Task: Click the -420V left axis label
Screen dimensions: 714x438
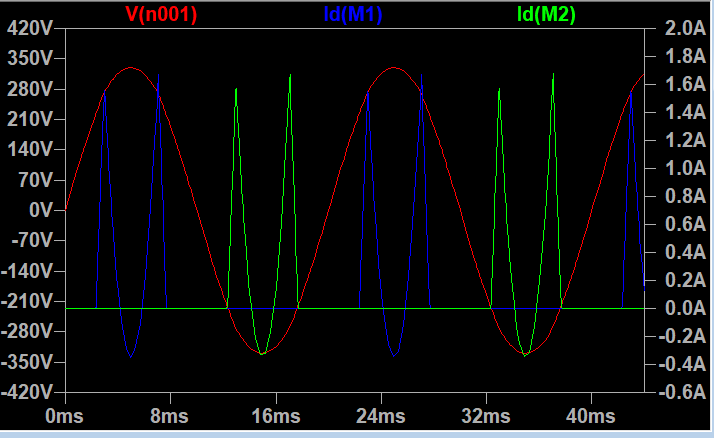Action: [x=27, y=392]
